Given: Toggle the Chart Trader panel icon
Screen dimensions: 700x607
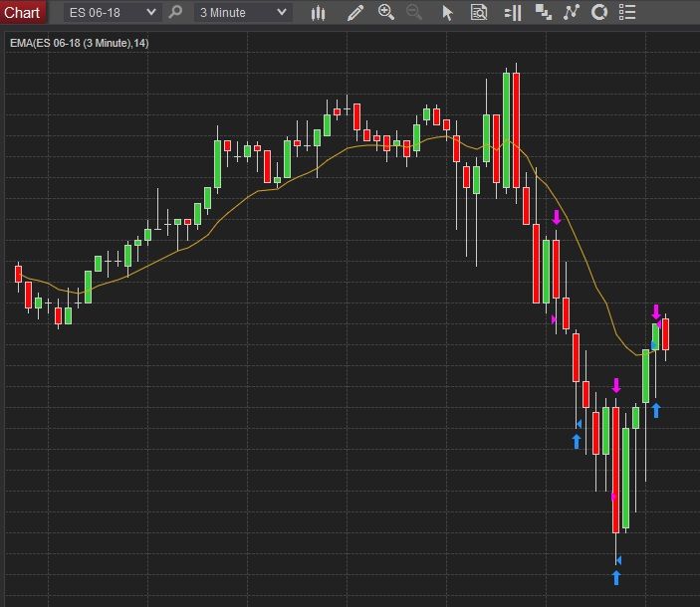Looking at the screenshot, I should pyautogui.click(x=513, y=13).
